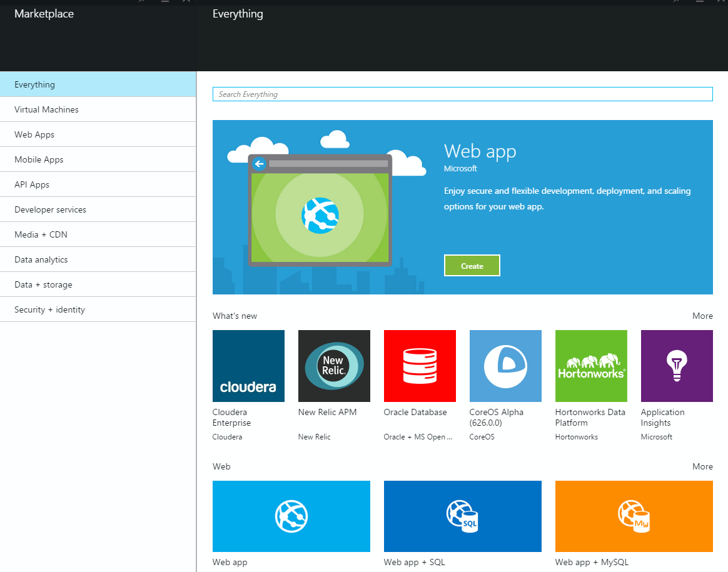Open the CoreOS Alpha tile icon
The height and width of the screenshot is (572, 728).
(x=505, y=366)
